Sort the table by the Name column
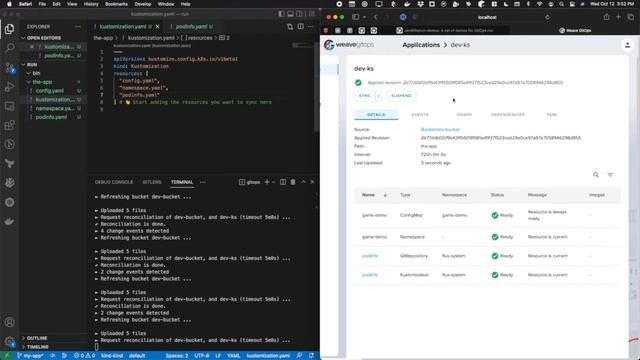 [368, 195]
